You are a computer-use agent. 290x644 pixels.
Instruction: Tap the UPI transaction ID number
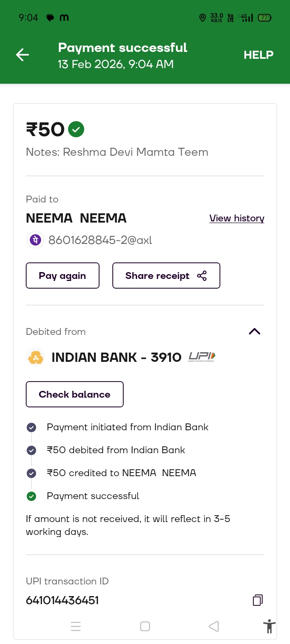[x=62, y=600]
